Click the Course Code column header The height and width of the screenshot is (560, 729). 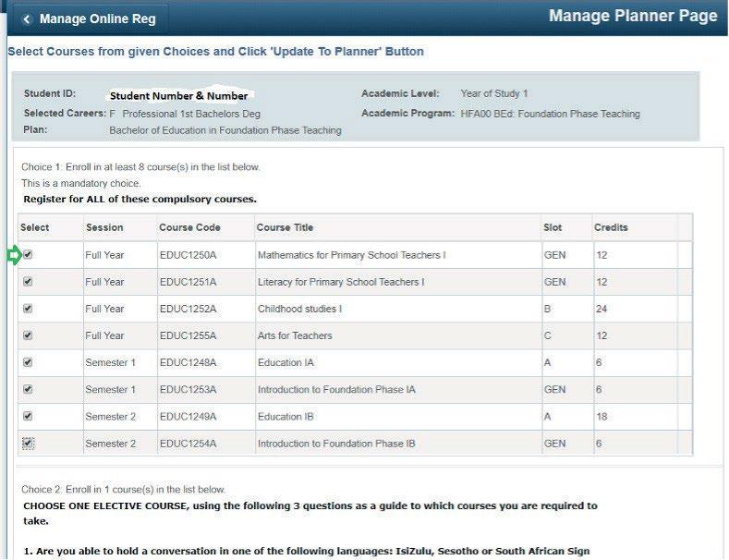[x=189, y=227]
